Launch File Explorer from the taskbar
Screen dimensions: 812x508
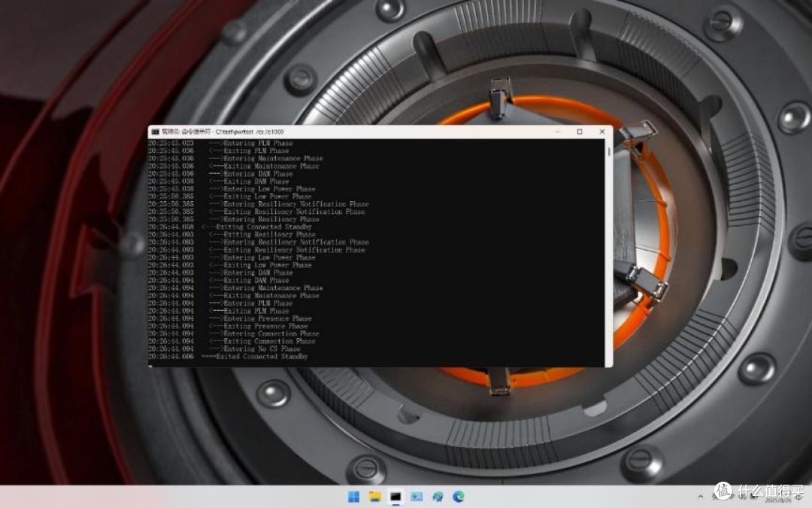(x=374, y=497)
